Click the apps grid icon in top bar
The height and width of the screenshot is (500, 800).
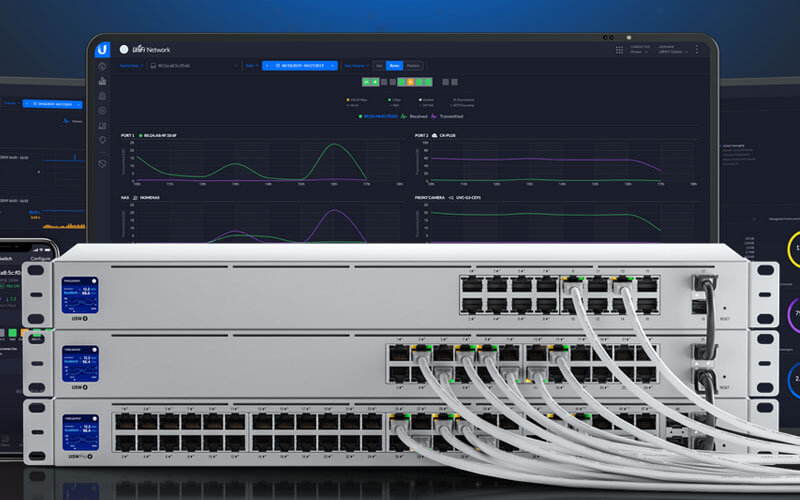[619, 49]
